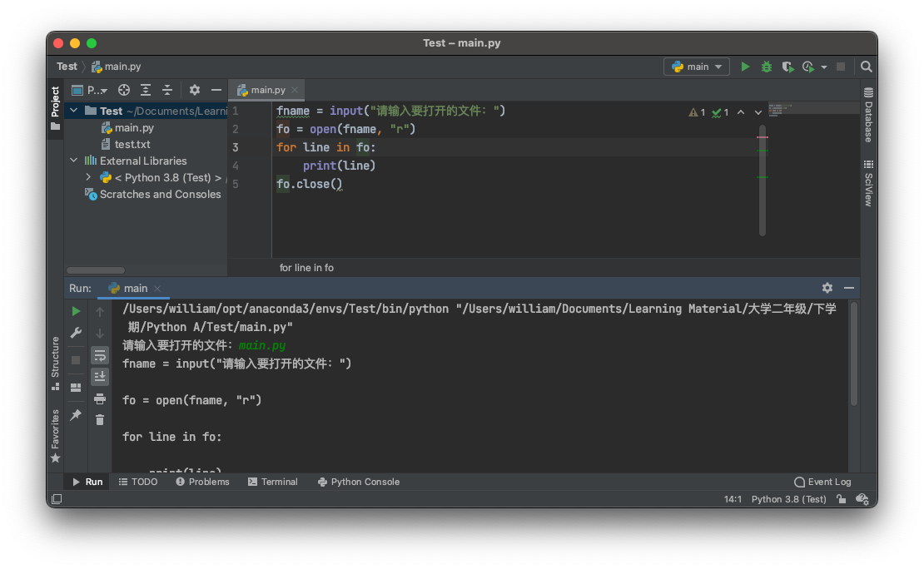Toggle the pin tab icon

(x=76, y=414)
